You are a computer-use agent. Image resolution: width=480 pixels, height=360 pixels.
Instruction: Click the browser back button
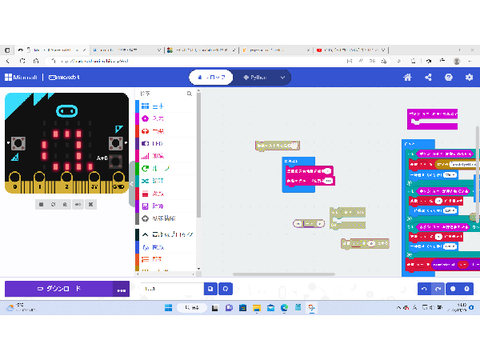coord(7,61)
